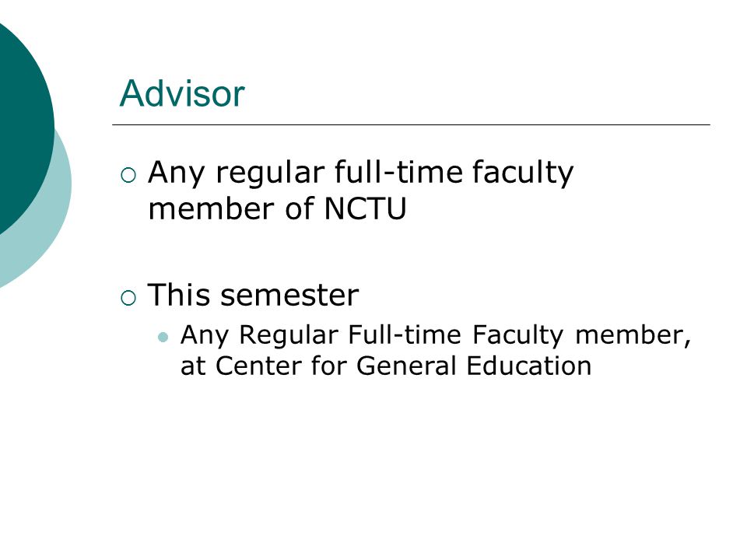Click the word 'Education' in sub-bullet
This screenshot has height=560, width=747.
pyautogui.click(x=529, y=366)
